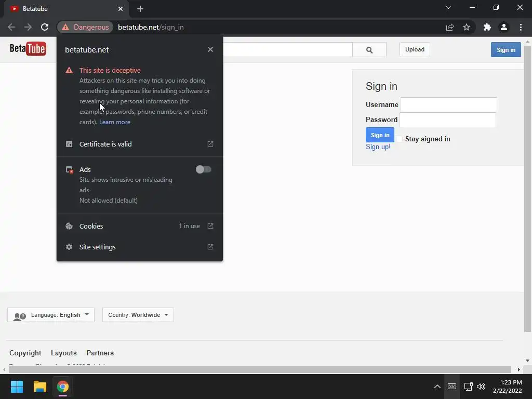Click the Site settings external-link icon
Image resolution: width=532 pixels, height=399 pixels.
tap(210, 247)
